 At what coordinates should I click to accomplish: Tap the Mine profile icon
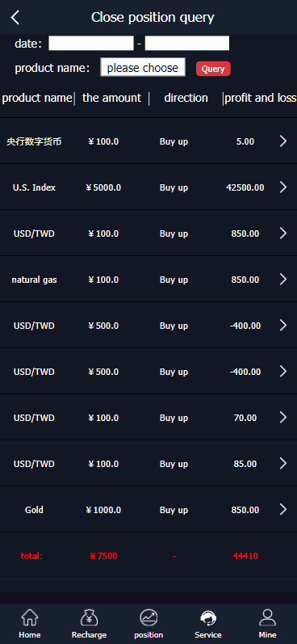point(267,617)
